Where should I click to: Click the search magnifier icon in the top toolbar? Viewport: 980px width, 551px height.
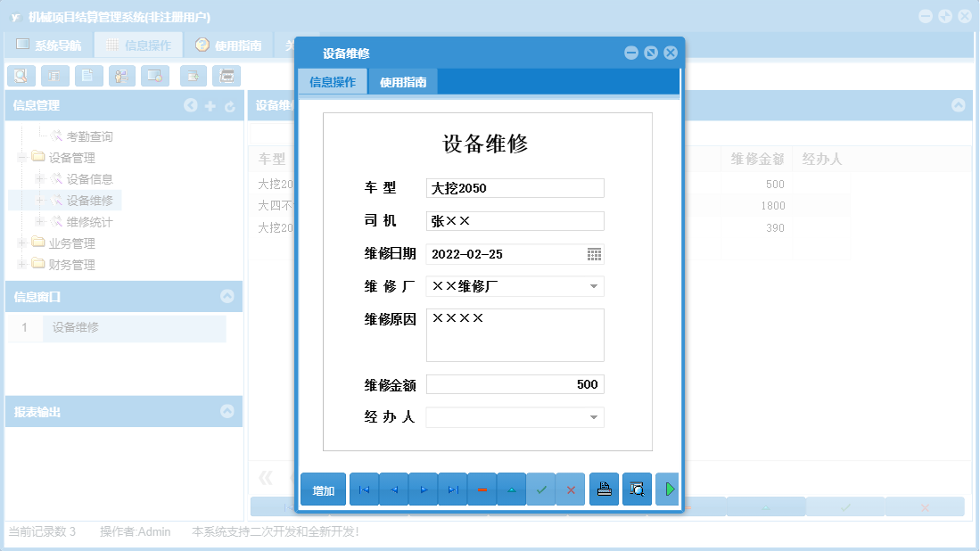pos(21,76)
